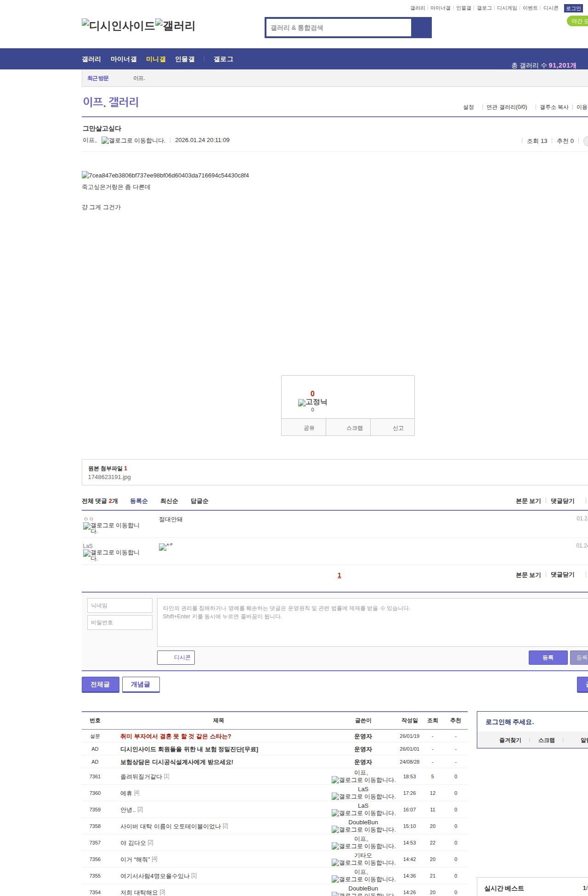This screenshot has width=588, height=896.
Task: Click the DCInside logo image
Action: [x=118, y=25]
